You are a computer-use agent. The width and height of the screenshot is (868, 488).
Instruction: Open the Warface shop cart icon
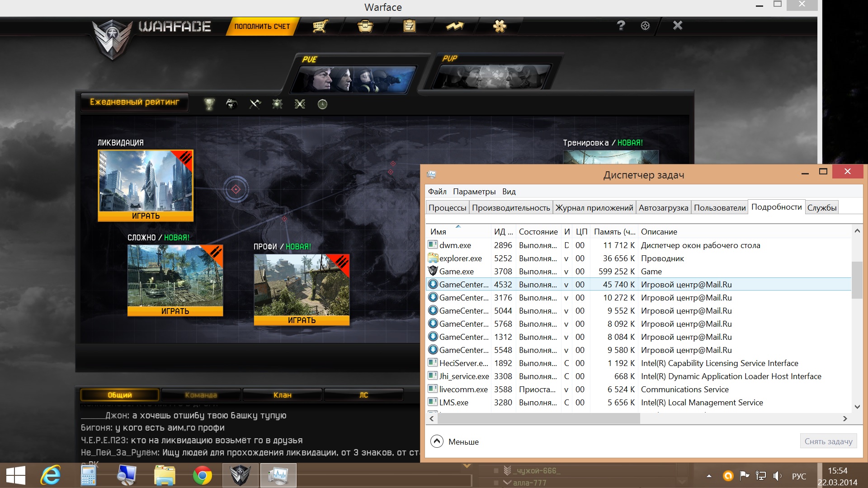[x=320, y=26]
